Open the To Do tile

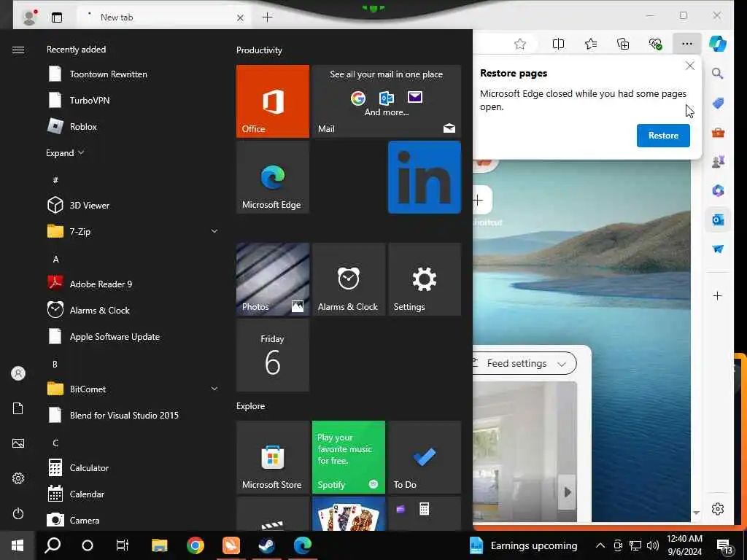coord(425,457)
